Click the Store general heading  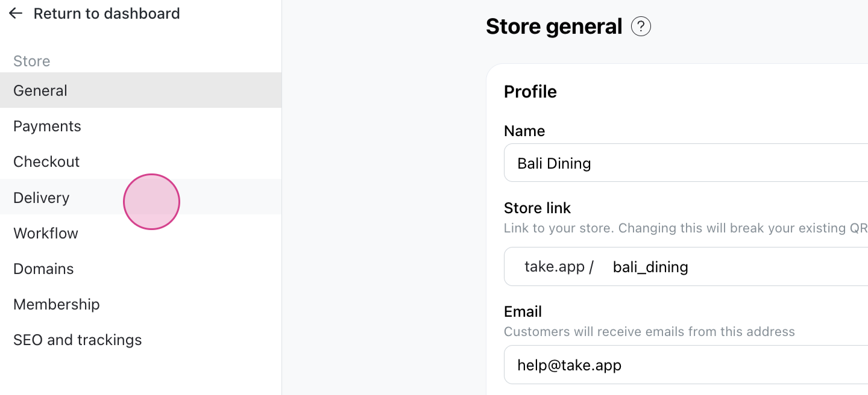pos(554,26)
